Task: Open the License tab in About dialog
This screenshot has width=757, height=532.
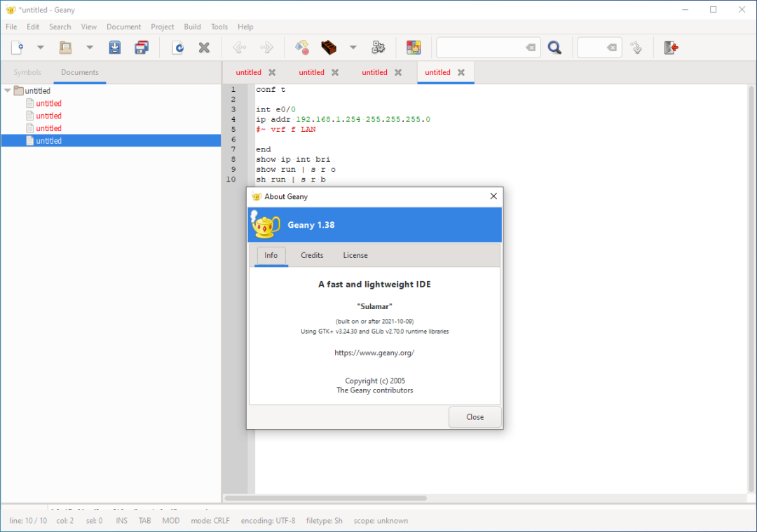Action: point(355,255)
